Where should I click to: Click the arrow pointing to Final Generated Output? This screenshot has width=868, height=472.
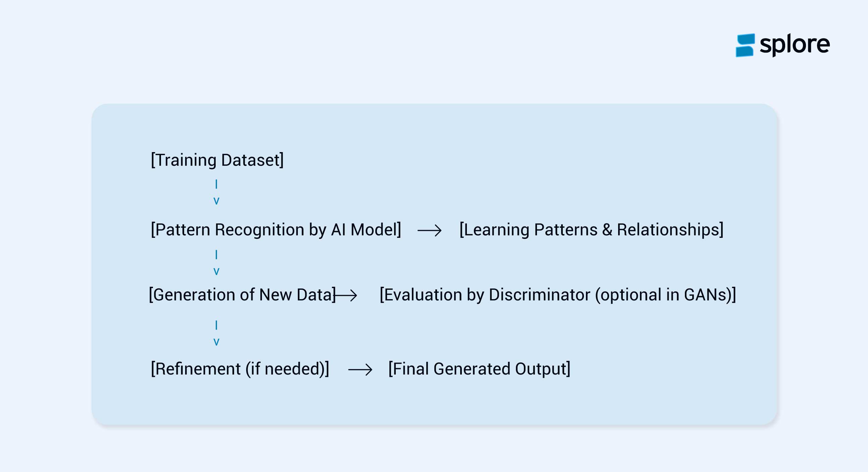[x=360, y=369]
